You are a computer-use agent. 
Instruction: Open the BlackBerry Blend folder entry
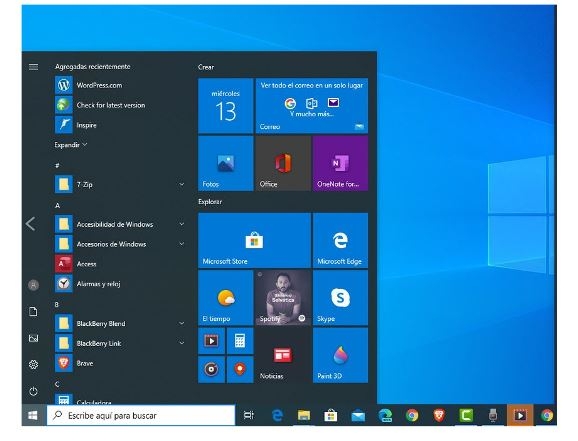click(x=120, y=323)
